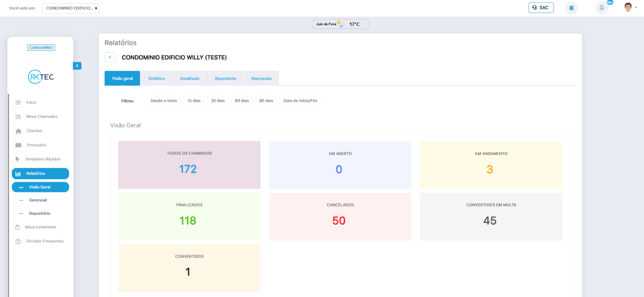Click the SAC support button
This screenshot has height=297, width=644.
[x=541, y=8]
